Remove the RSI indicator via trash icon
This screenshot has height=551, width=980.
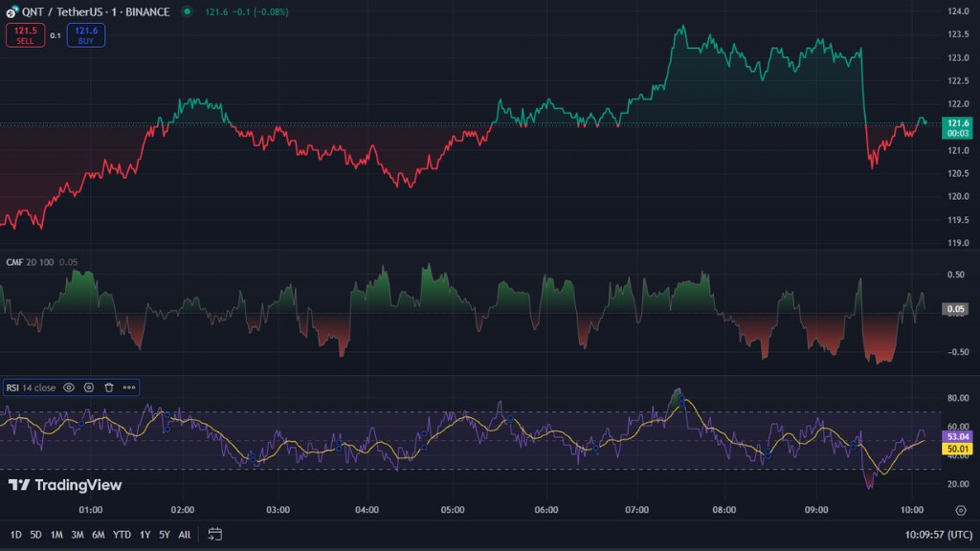coord(108,387)
